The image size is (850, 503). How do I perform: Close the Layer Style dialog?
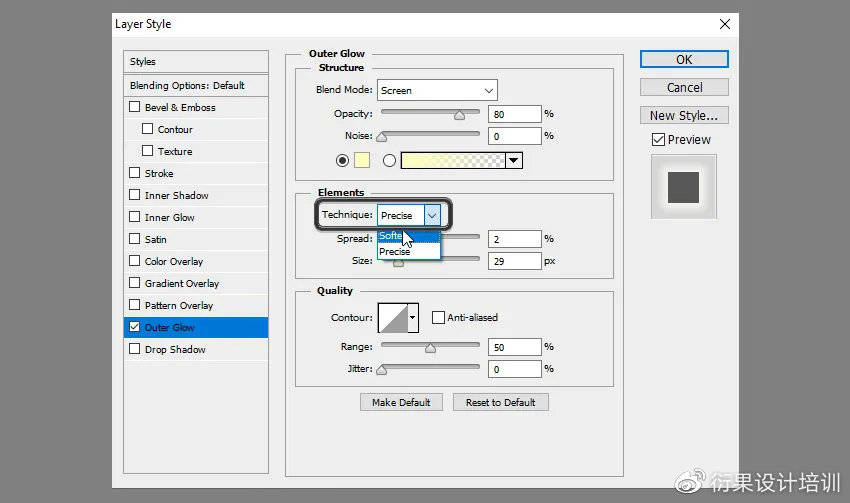[x=725, y=23]
